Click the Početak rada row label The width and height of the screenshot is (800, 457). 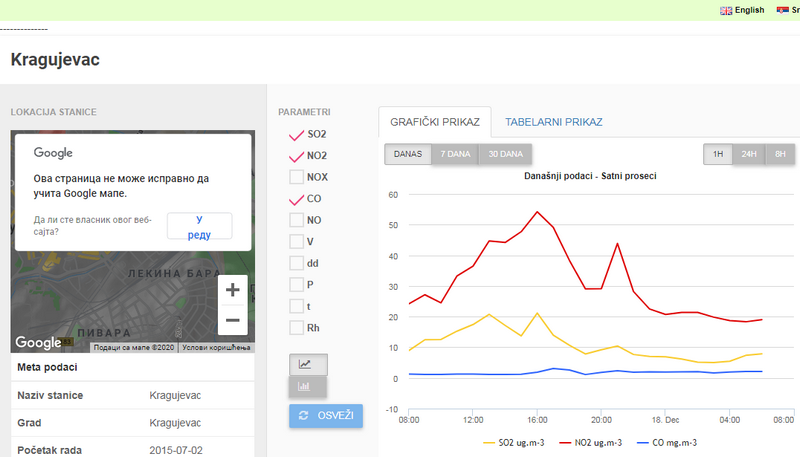(x=49, y=450)
